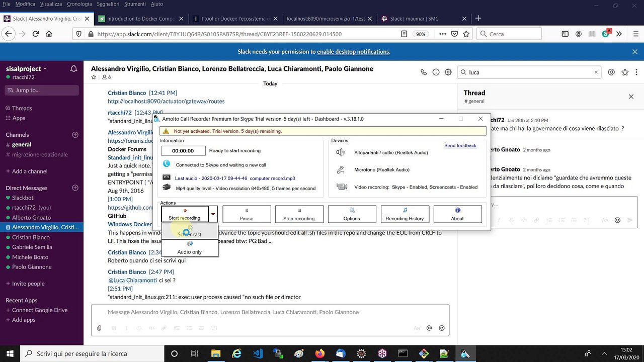Open the About dialog in Amolto
The width and height of the screenshot is (644, 362).
457,214
